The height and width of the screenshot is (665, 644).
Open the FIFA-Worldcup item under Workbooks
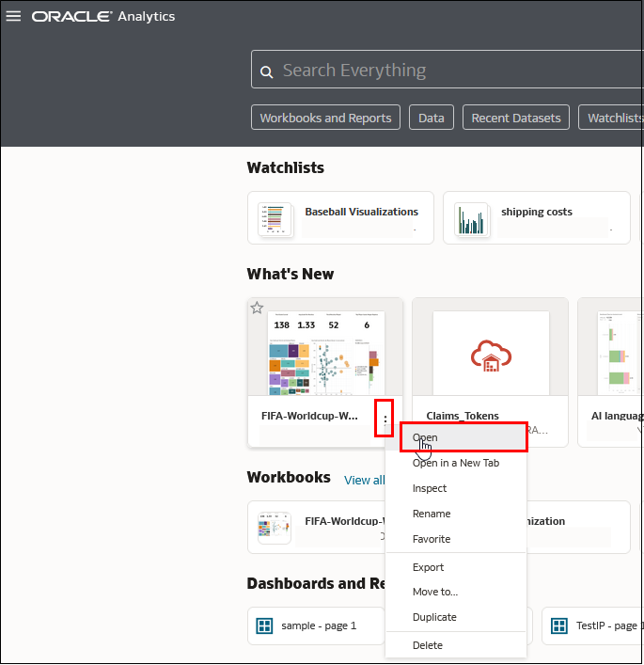(x=316, y=527)
